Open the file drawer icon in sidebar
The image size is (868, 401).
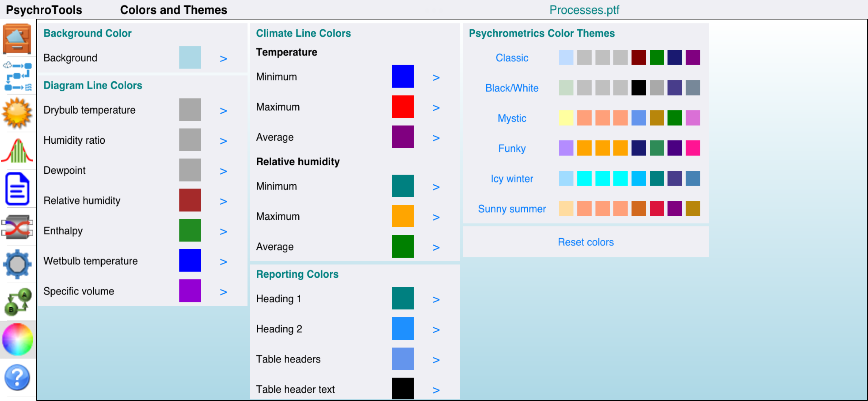[17, 38]
